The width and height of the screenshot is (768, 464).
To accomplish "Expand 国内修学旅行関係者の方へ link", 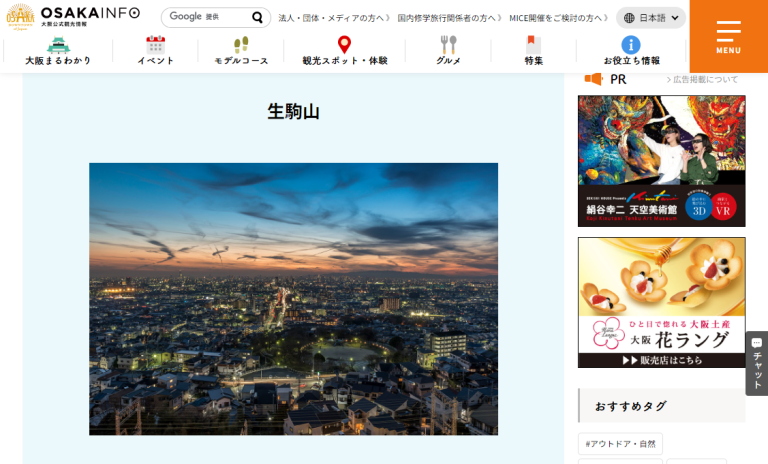I will click(x=449, y=18).
